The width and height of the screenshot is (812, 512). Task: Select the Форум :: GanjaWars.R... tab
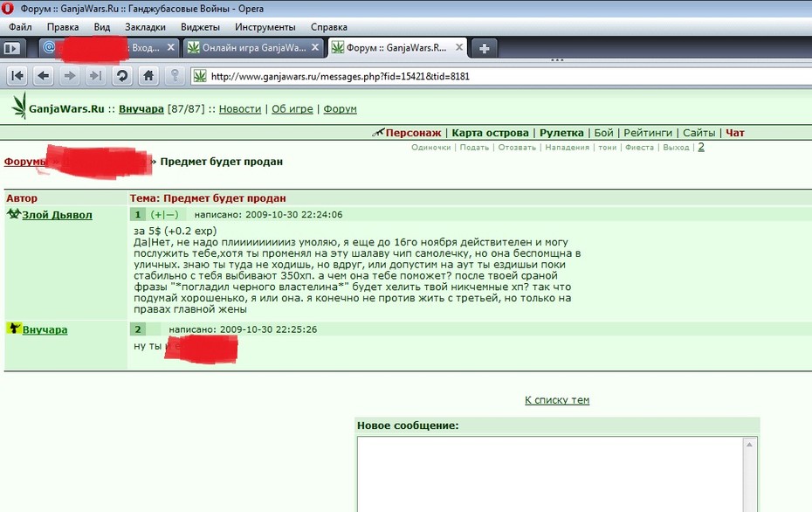396,48
